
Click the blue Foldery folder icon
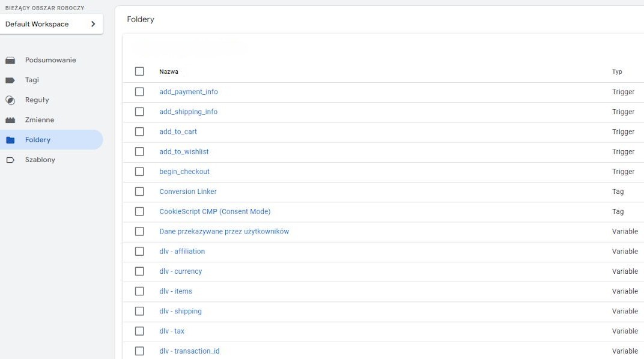click(x=10, y=140)
